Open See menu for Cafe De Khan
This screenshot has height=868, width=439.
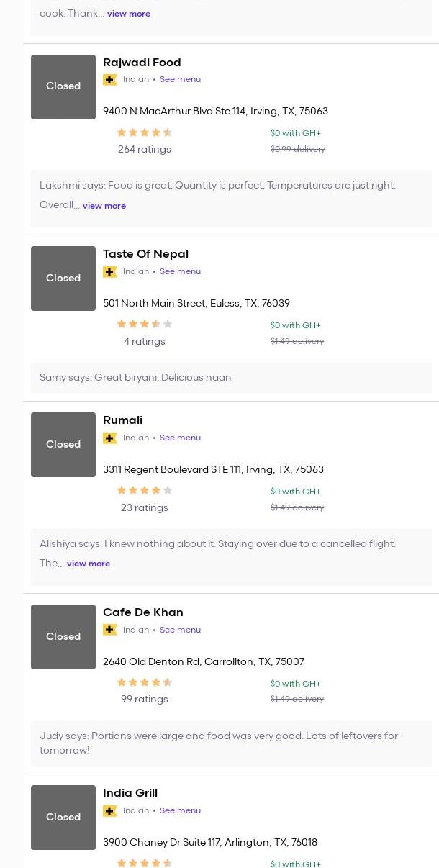click(x=180, y=630)
